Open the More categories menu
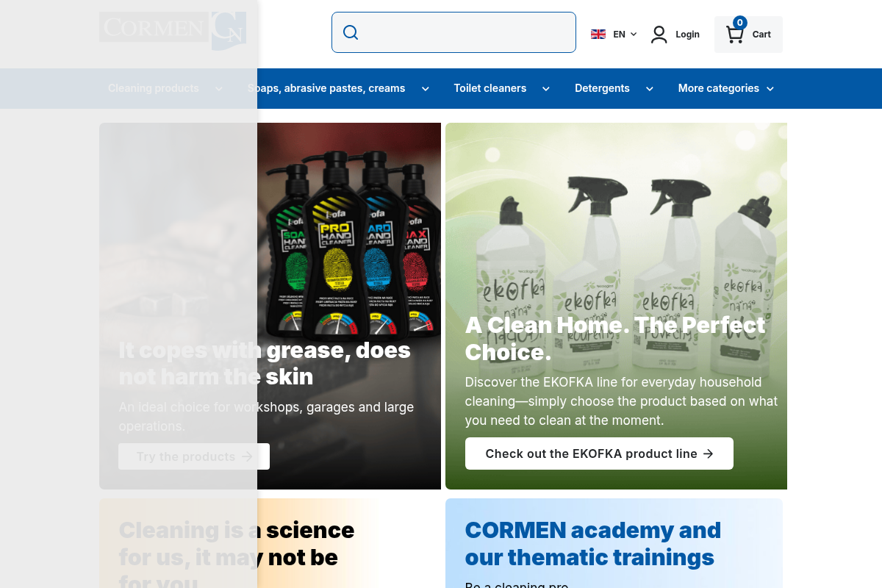This screenshot has height=588, width=882. [719, 88]
